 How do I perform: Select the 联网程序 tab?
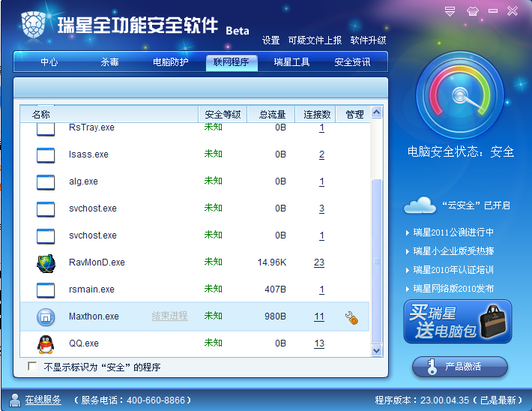point(232,63)
